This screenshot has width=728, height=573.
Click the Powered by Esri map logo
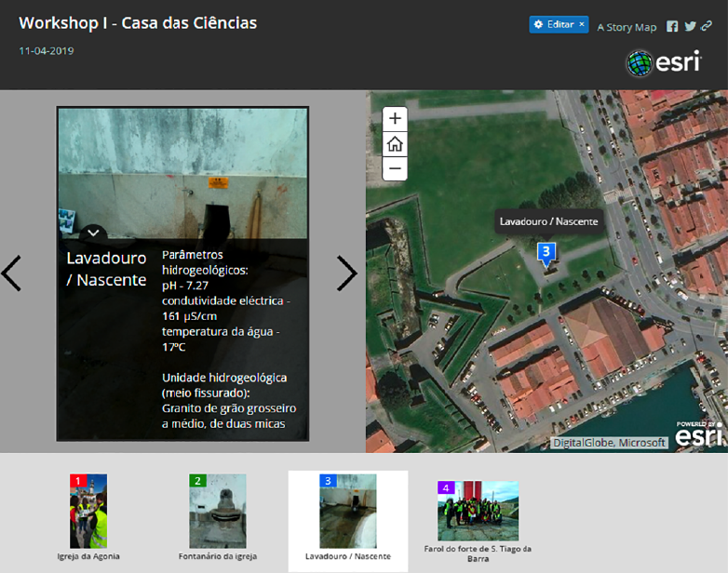(x=697, y=433)
